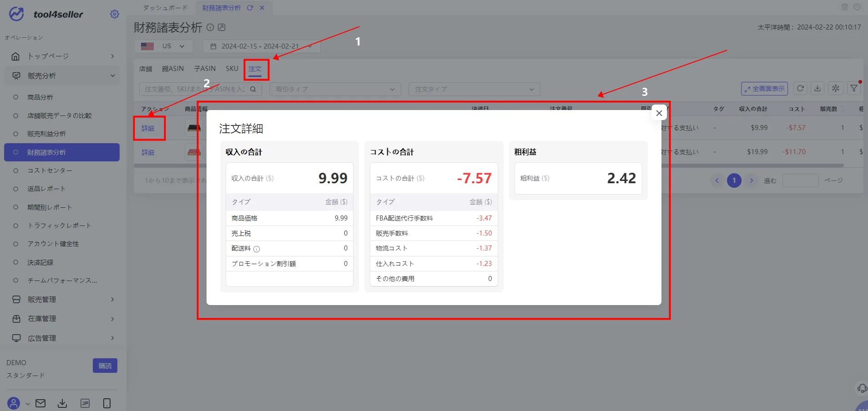Viewport: 868px width, 411px height.
Task: Expand the トップページ menu
Action: 62,56
